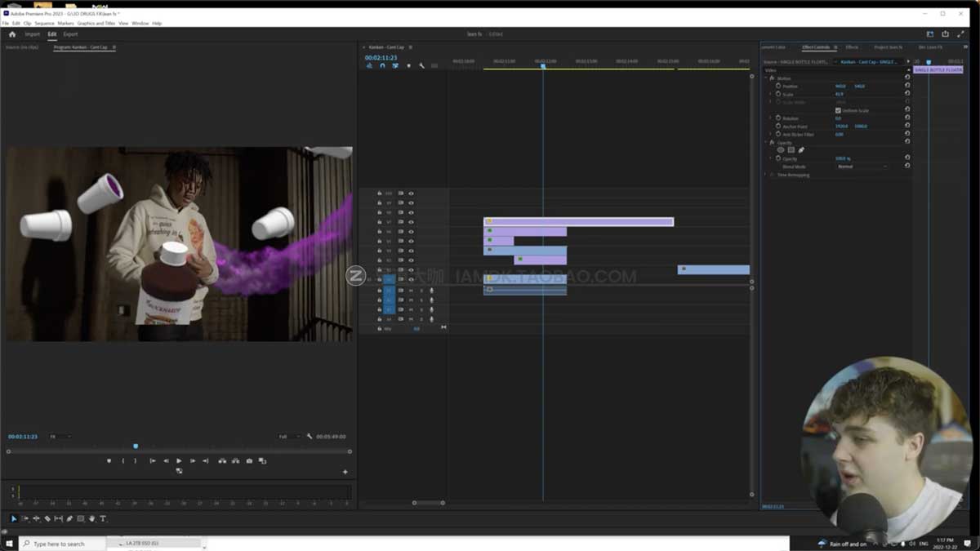Toggle Uniform Scale checkbox
Image resolution: width=980 pixels, height=551 pixels.
[x=838, y=110]
